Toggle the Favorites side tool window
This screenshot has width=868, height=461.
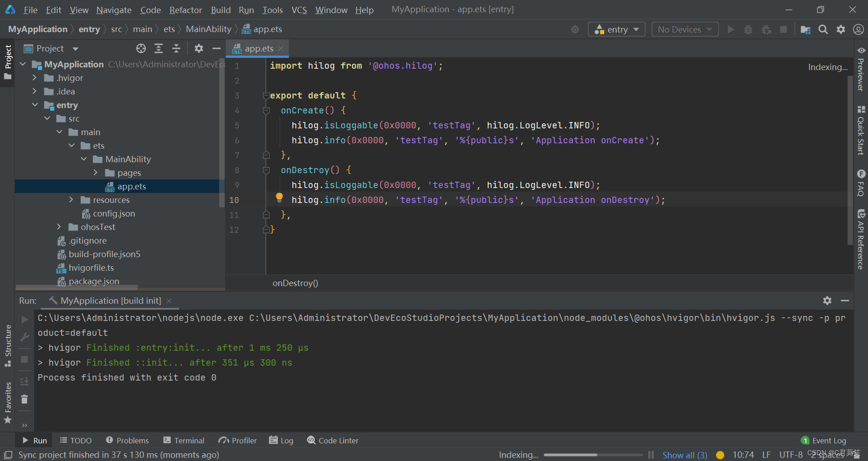[8, 402]
